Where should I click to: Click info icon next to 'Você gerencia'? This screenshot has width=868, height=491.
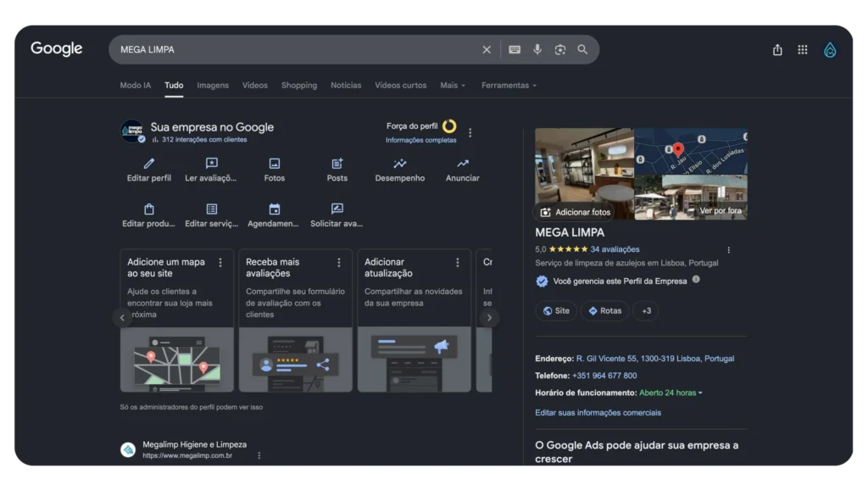coord(696,280)
